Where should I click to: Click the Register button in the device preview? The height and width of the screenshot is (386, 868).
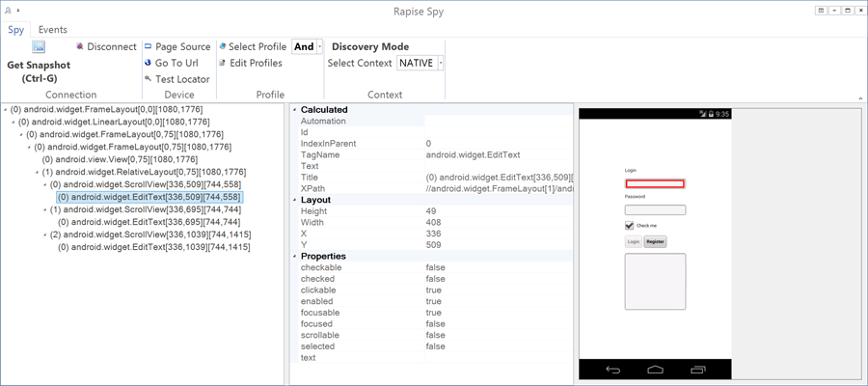pos(655,241)
